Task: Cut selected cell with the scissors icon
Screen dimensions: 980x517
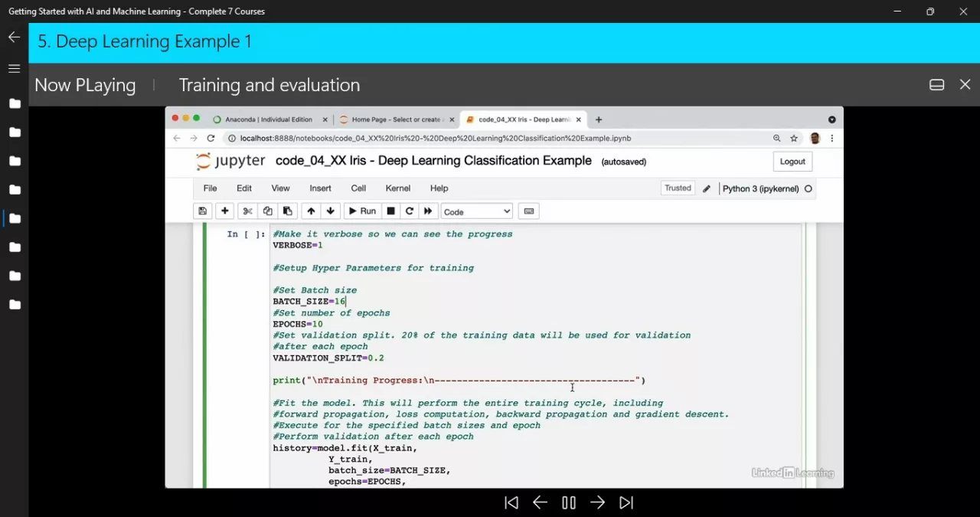Action: [x=247, y=211]
